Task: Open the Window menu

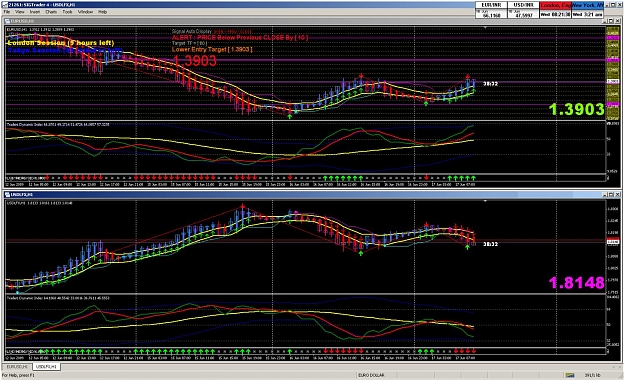Action: tap(85, 12)
